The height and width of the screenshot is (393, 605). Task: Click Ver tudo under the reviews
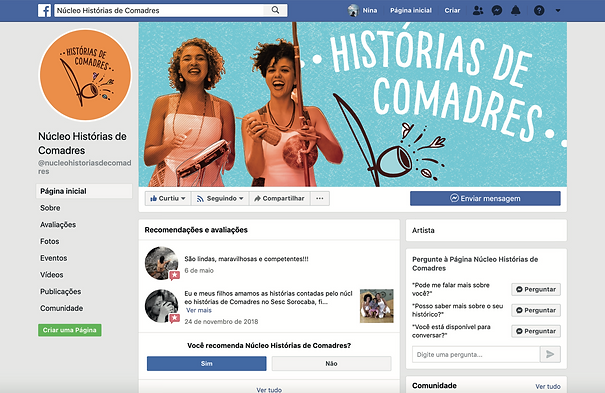click(x=269, y=390)
